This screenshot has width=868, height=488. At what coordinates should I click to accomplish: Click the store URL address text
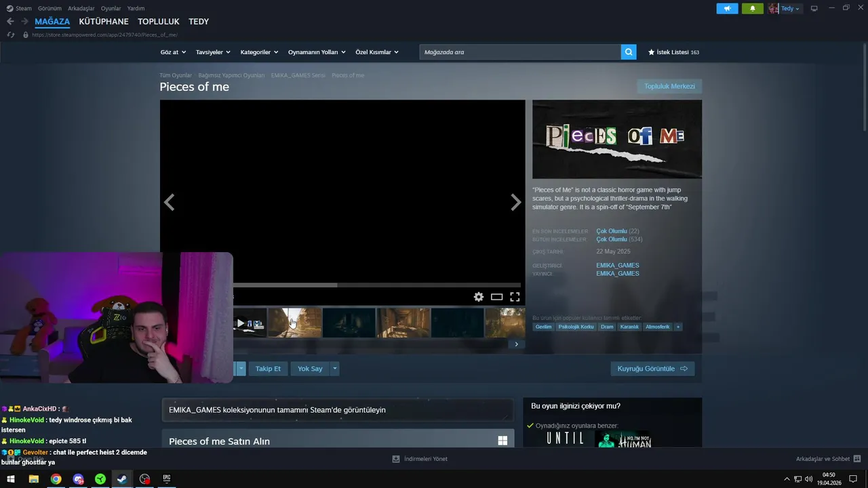(x=105, y=35)
